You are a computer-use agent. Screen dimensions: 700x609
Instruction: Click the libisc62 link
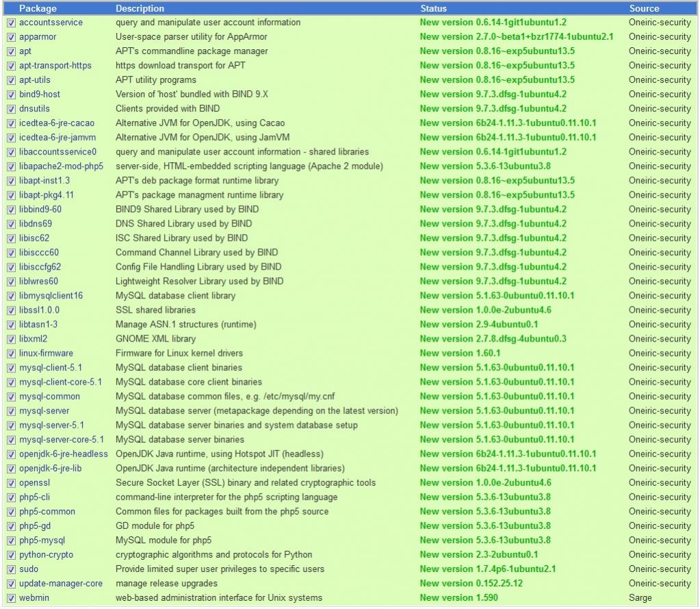coord(34,238)
